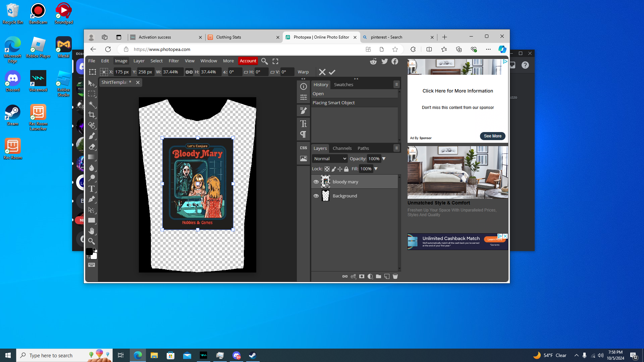644x362 pixels.
Task: Select the Eraser tool
Action: click(92, 146)
